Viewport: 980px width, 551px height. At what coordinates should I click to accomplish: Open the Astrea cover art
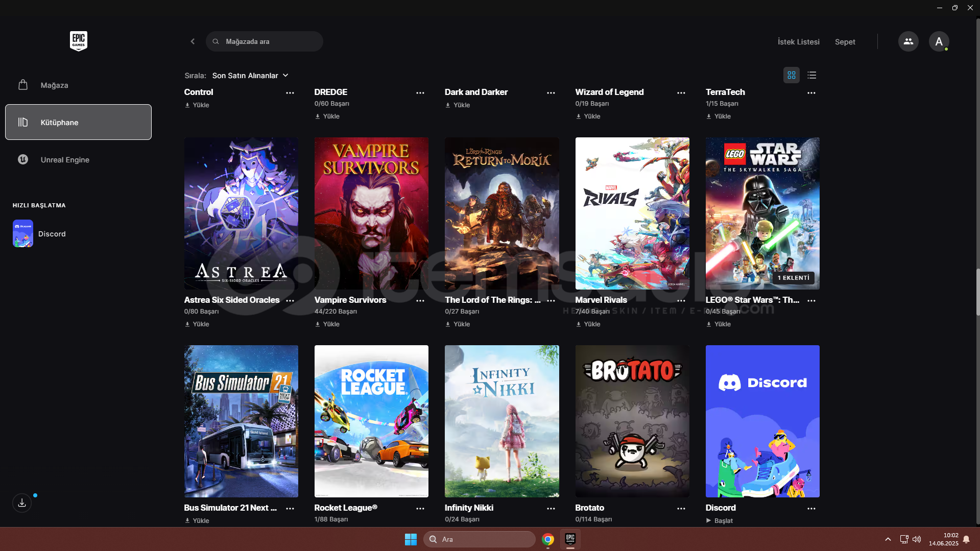click(241, 213)
